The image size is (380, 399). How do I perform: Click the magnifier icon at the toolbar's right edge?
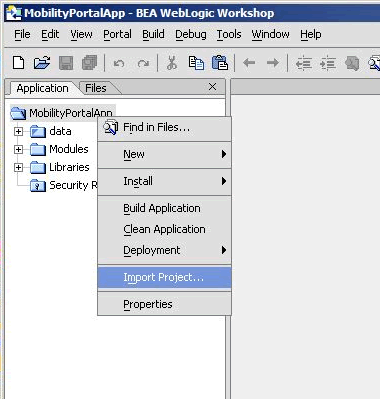[374, 63]
